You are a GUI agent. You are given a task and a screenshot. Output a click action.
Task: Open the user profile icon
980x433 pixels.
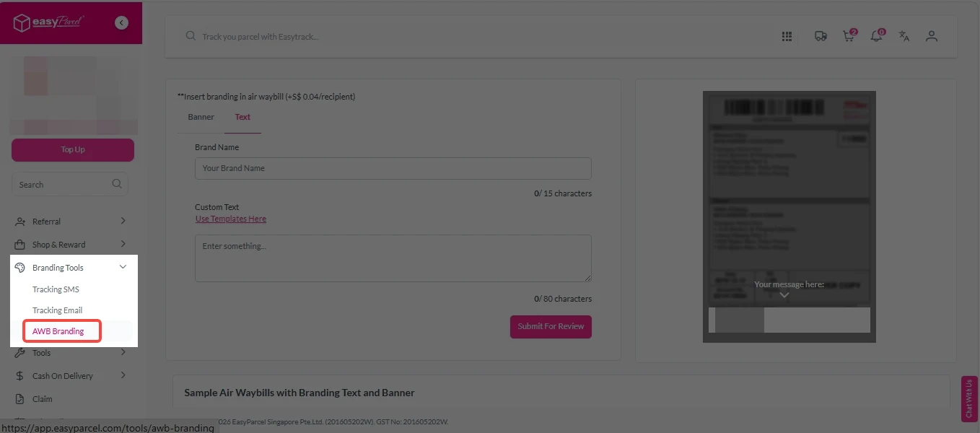(x=932, y=36)
